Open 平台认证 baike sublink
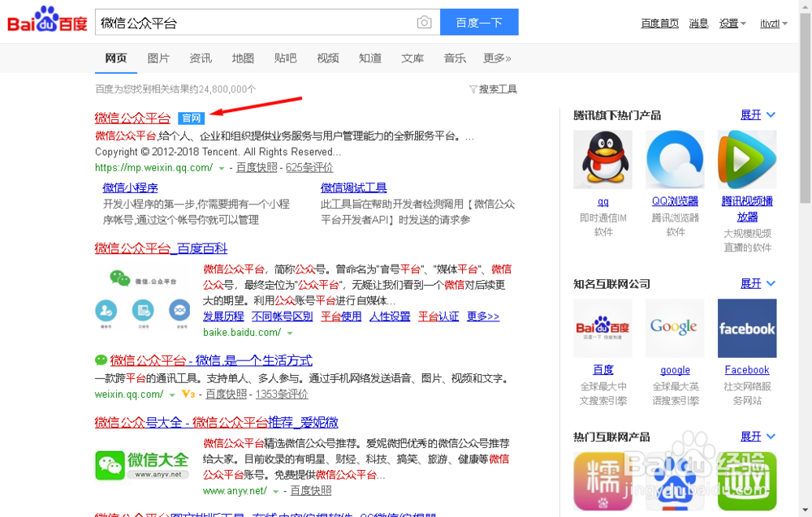The image size is (812, 517). click(438, 317)
